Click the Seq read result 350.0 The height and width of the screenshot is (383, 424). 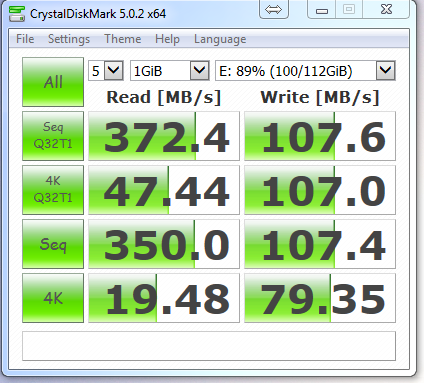pyautogui.click(x=164, y=244)
